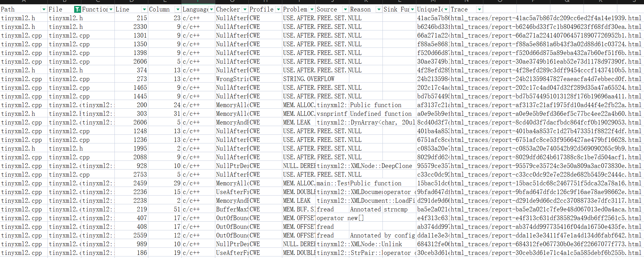
Task: Open the Source column filter dropdown
Action: (x=345, y=10)
